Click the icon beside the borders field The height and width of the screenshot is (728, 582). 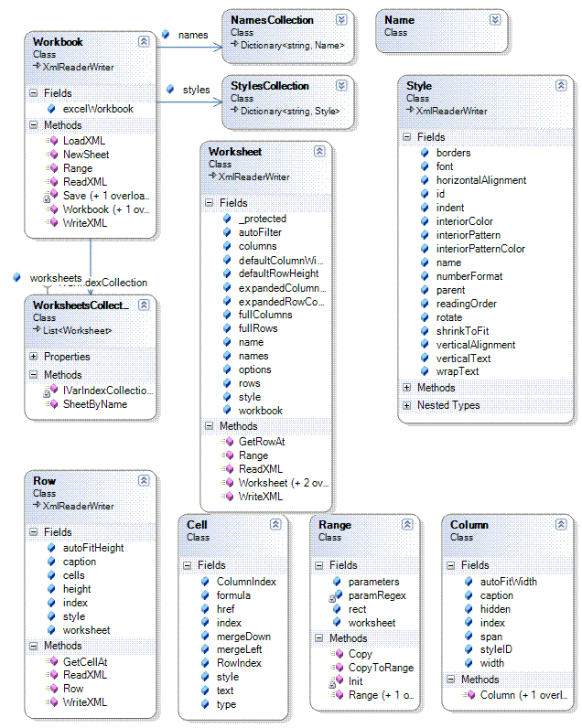[425, 153]
